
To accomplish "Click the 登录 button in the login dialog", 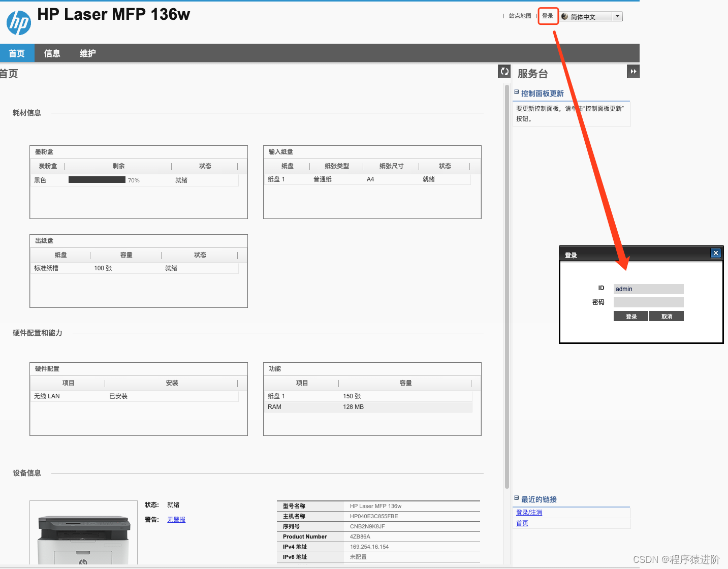I will coord(631,317).
